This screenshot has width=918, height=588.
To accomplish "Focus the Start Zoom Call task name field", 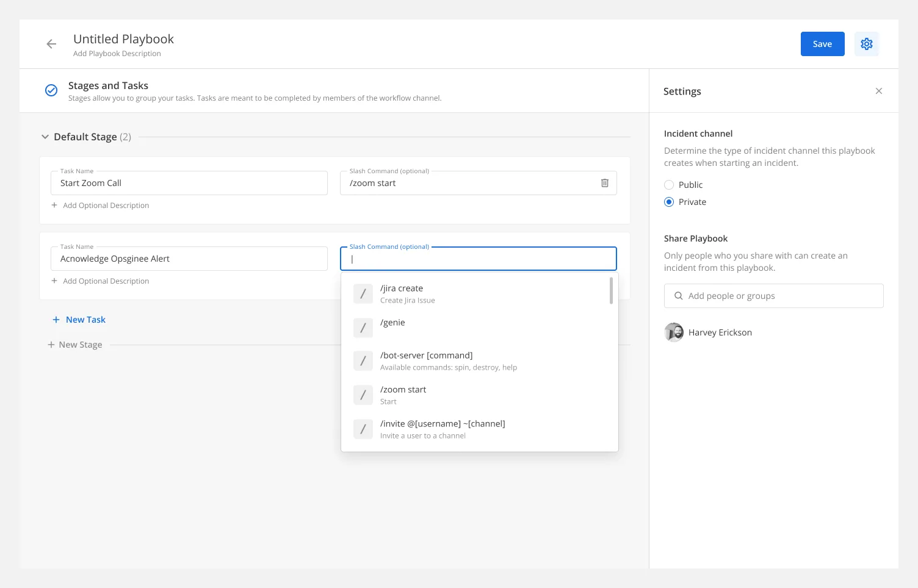I will [x=189, y=183].
